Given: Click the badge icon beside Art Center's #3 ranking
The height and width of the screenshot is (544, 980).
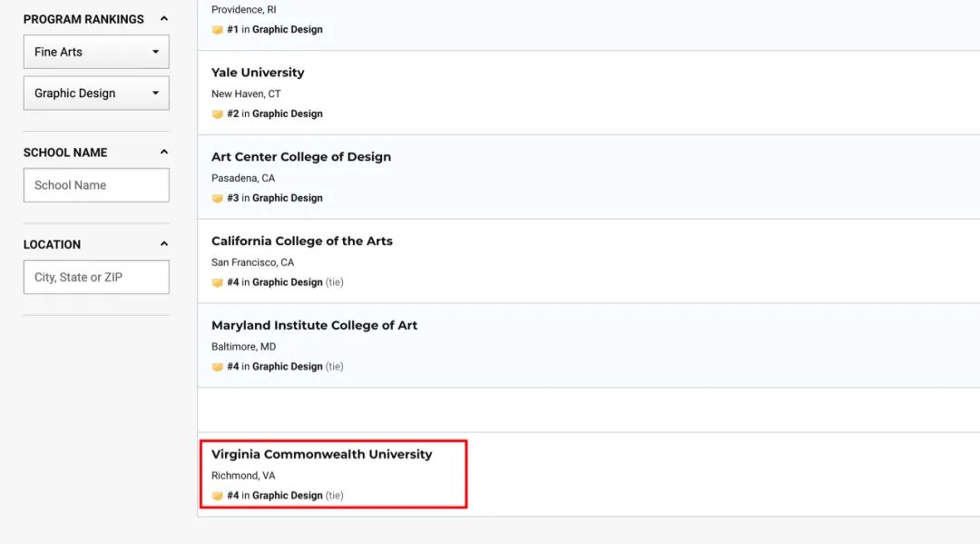Looking at the screenshot, I should pyautogui.click(x=217, y=199).
